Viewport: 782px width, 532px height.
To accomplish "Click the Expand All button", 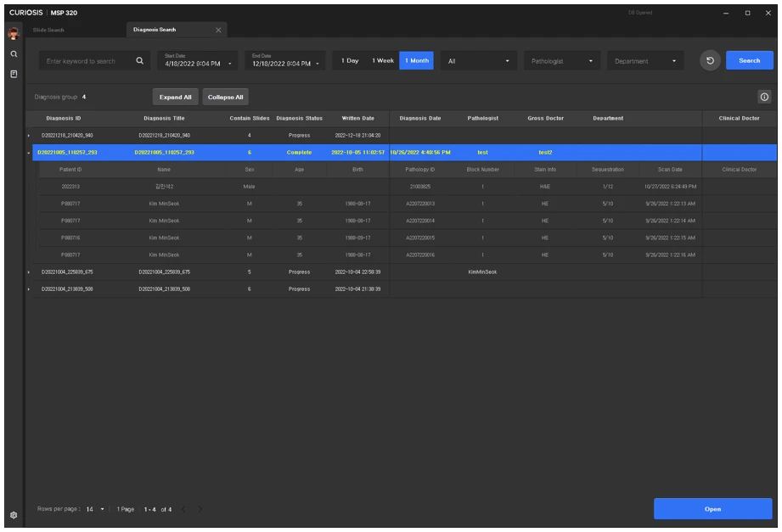I will (176, 98).
